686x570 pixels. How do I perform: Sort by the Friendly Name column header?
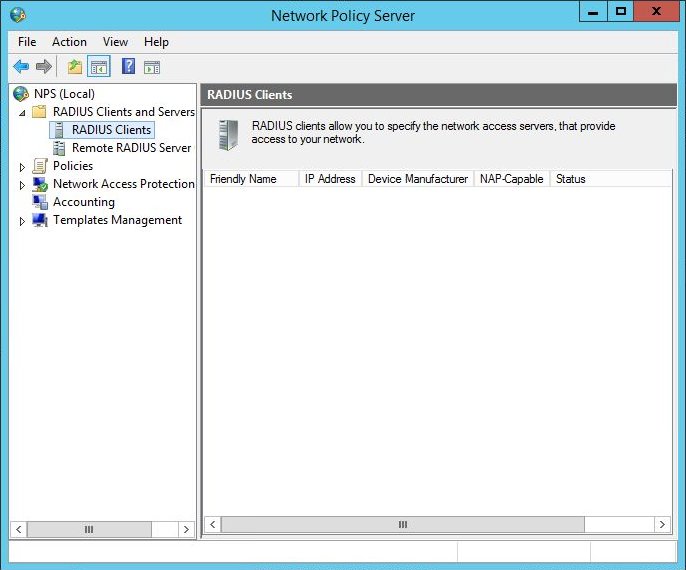[243, 179]
